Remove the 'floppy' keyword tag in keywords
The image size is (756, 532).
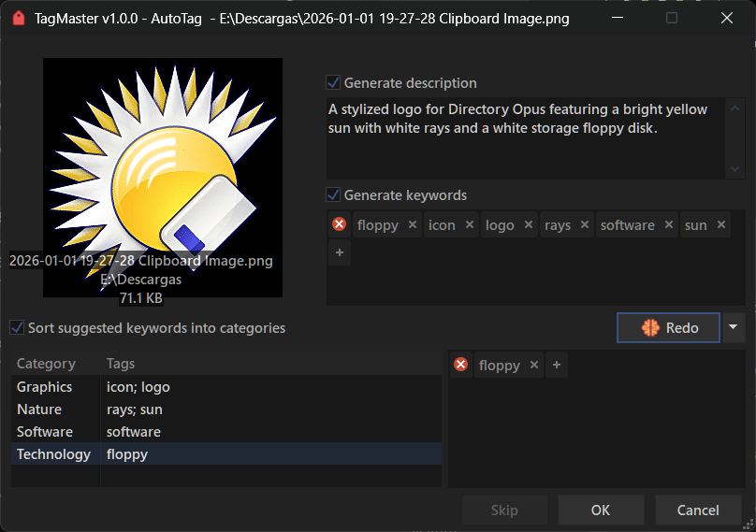click(x=413, y=225)
